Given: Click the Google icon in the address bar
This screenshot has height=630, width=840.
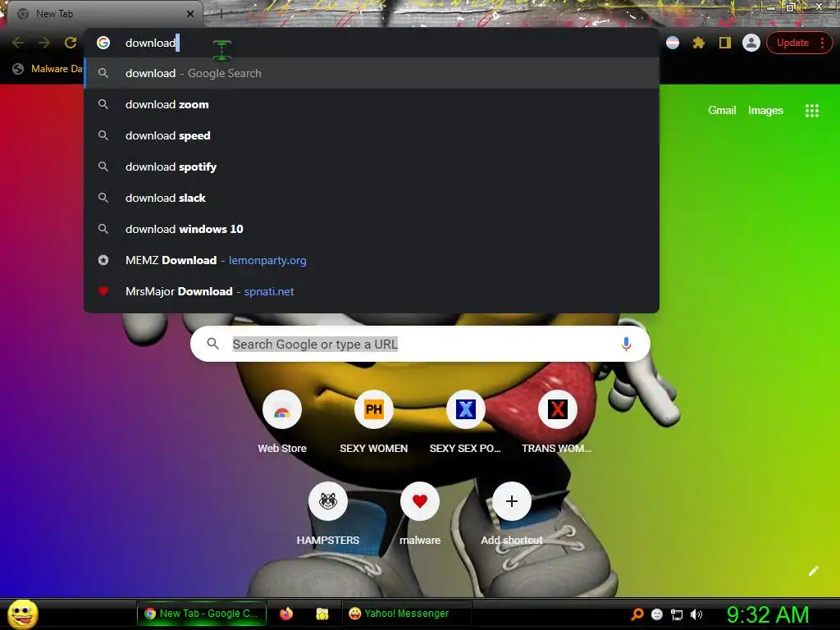Looking at the screenshot, I should tap(103, 43).
